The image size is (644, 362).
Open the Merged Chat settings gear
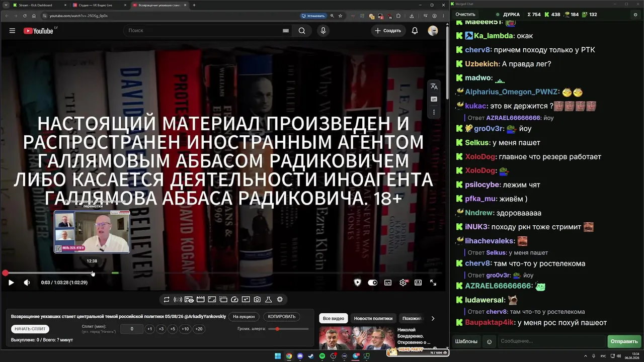pos(635,15)
